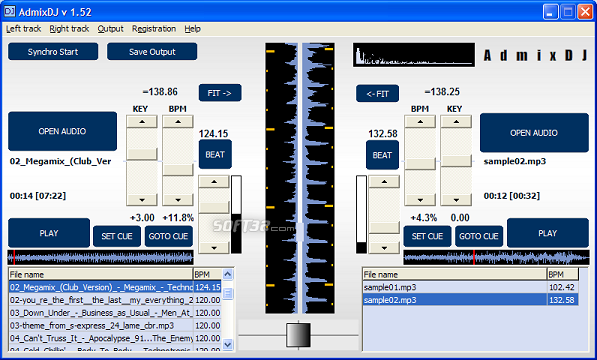The height and width of the screenshot is (360, 597).
Task: Sort left list by File name header
Action: click(101, 274)
